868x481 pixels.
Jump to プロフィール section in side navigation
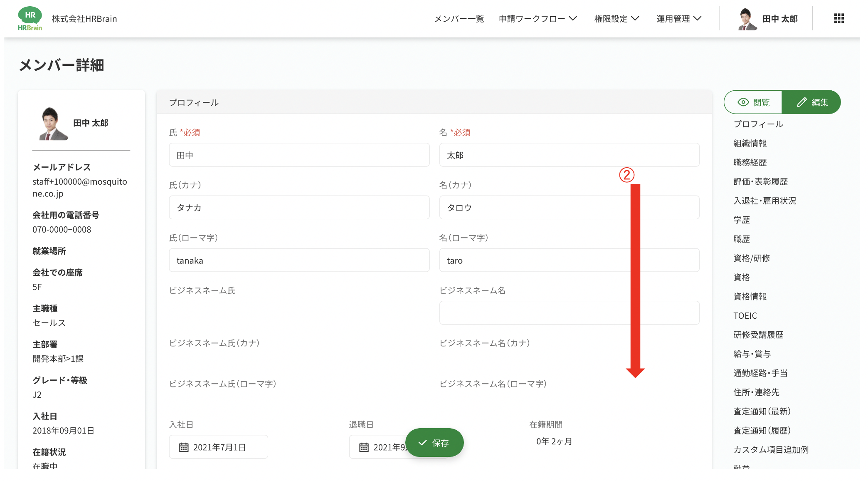[758, 124]
